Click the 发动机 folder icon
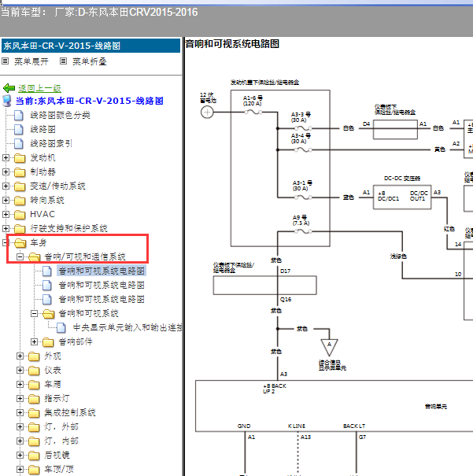 point(19,158)
